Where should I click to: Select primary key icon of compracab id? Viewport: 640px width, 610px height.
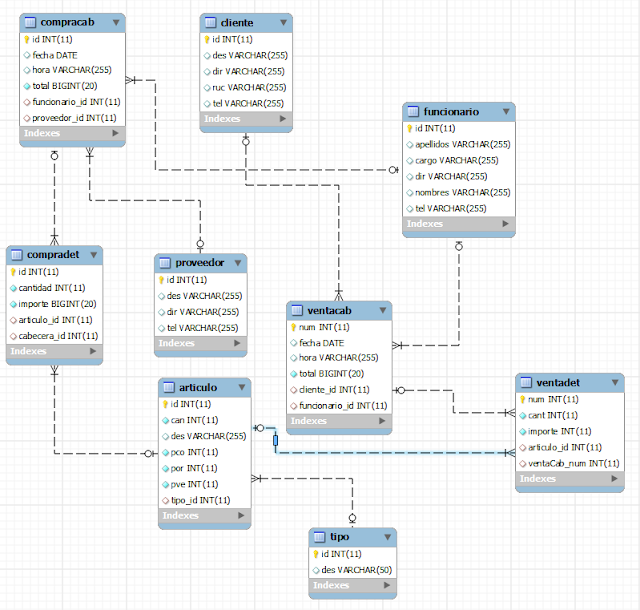pos(27,40)
